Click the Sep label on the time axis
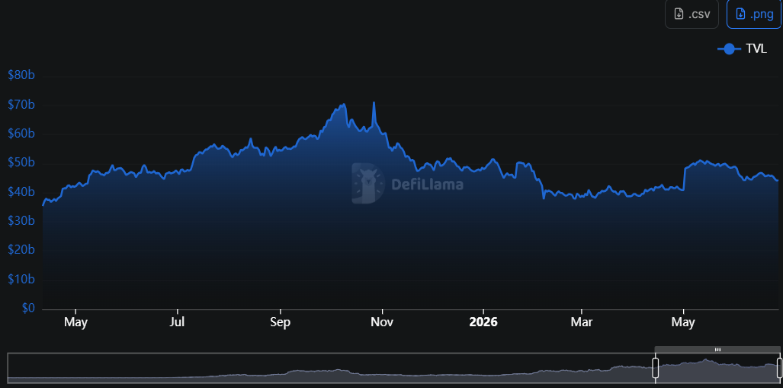 click(280, 323)
